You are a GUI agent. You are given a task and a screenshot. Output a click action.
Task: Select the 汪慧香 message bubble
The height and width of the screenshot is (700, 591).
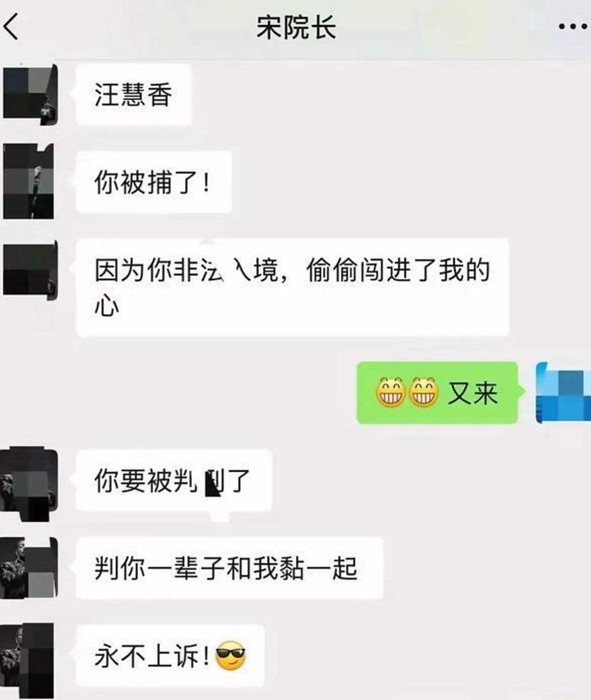point(134,95)
